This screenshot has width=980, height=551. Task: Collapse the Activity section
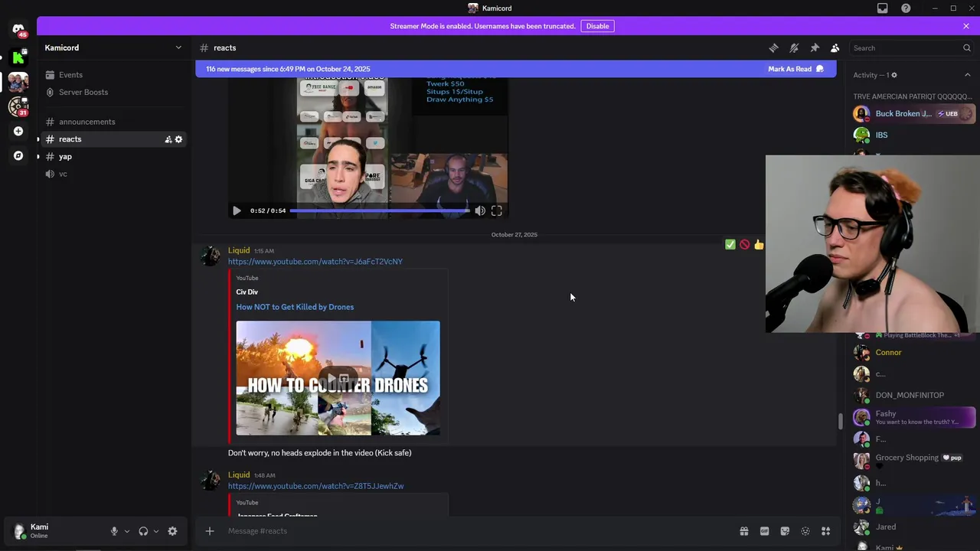[x=967, y=75]
